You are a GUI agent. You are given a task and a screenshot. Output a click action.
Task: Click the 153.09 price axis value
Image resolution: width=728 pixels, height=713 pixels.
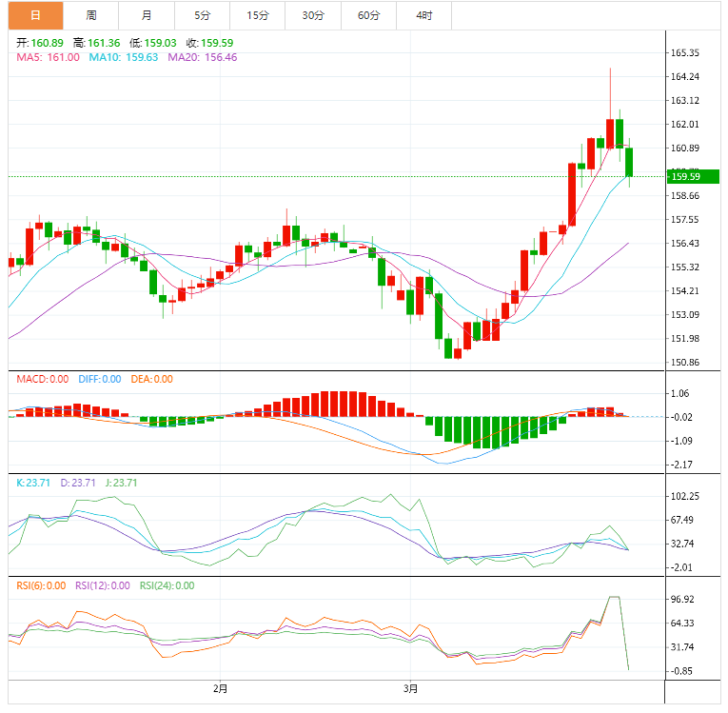click(x=685, y=315)
